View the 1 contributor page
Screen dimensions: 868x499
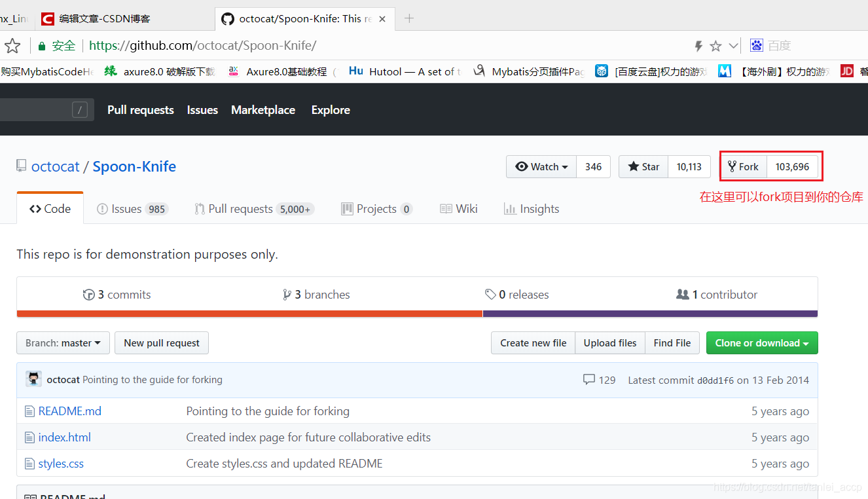click(x=717, y=295)
